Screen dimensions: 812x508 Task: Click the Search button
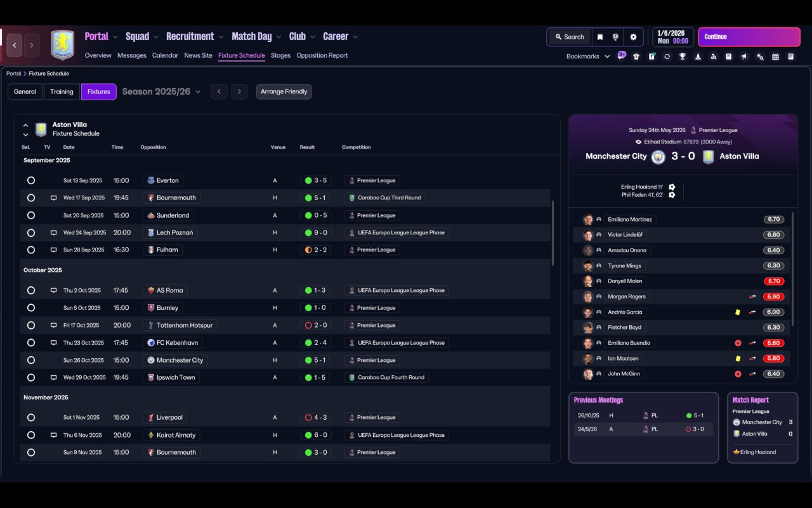coord(569,37)
